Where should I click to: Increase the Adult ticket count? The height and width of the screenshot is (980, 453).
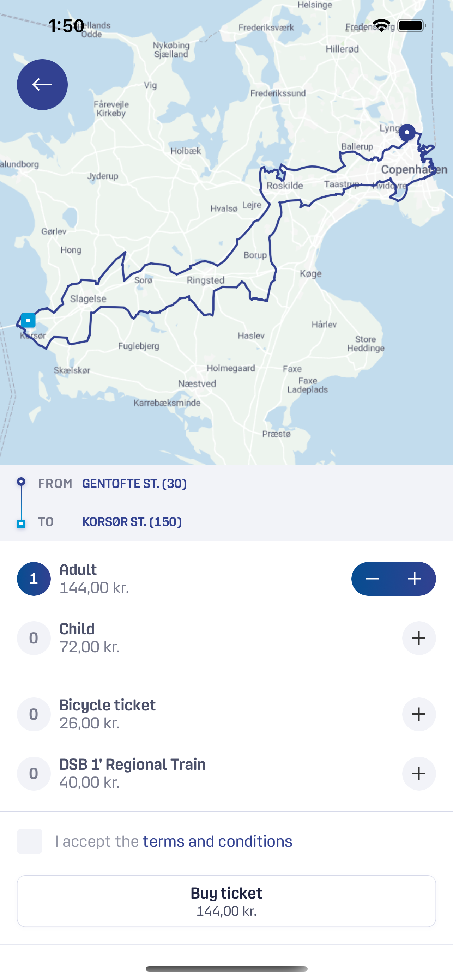(x=415, y=579)
